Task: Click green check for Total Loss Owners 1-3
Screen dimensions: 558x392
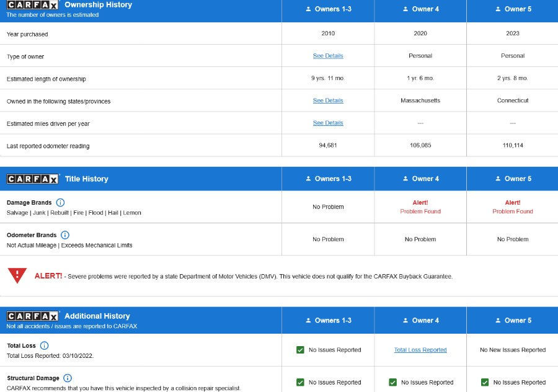Action: [300, 350]
